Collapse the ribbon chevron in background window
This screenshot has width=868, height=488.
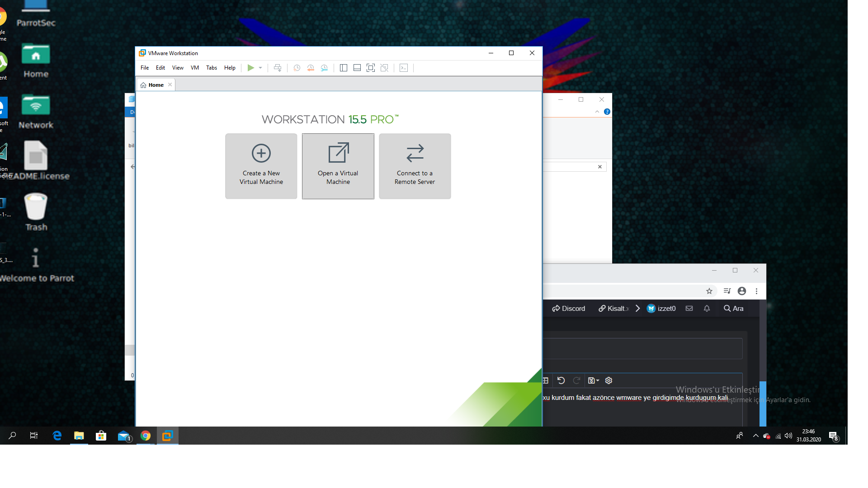click(x=597, y=112)
